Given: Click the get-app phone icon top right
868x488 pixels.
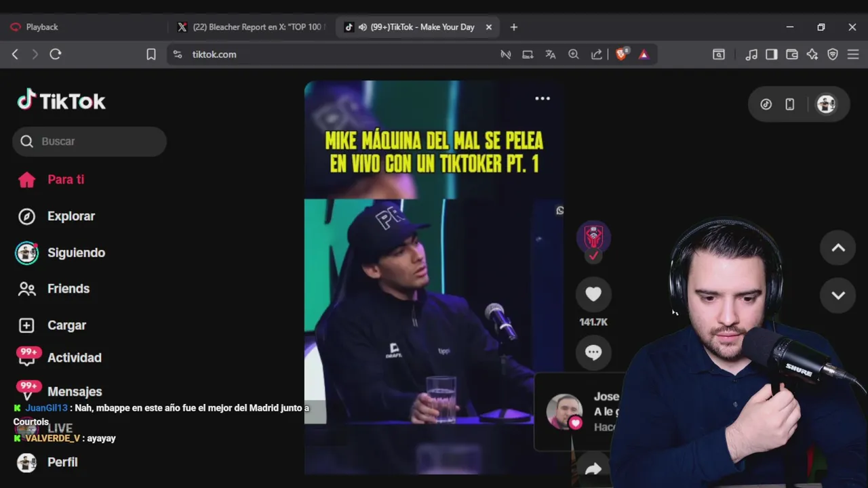Looking at the screenshot, I should 790,104.
